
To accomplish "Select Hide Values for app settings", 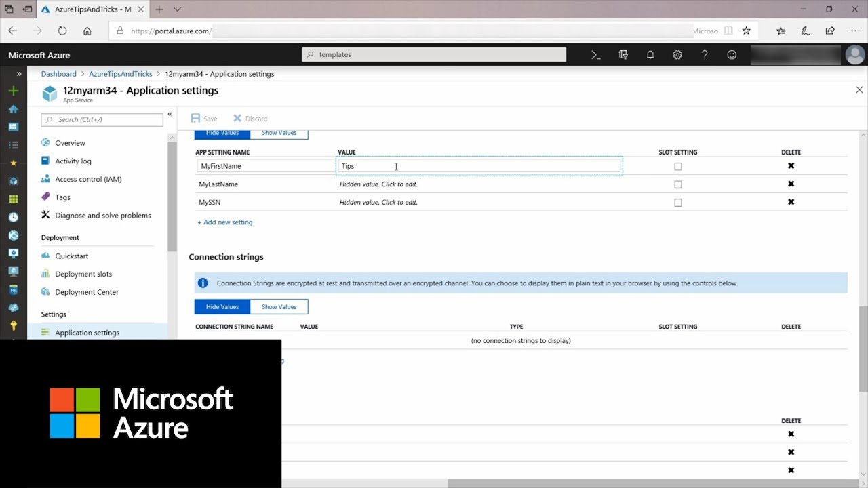I will tap(222, 134).
